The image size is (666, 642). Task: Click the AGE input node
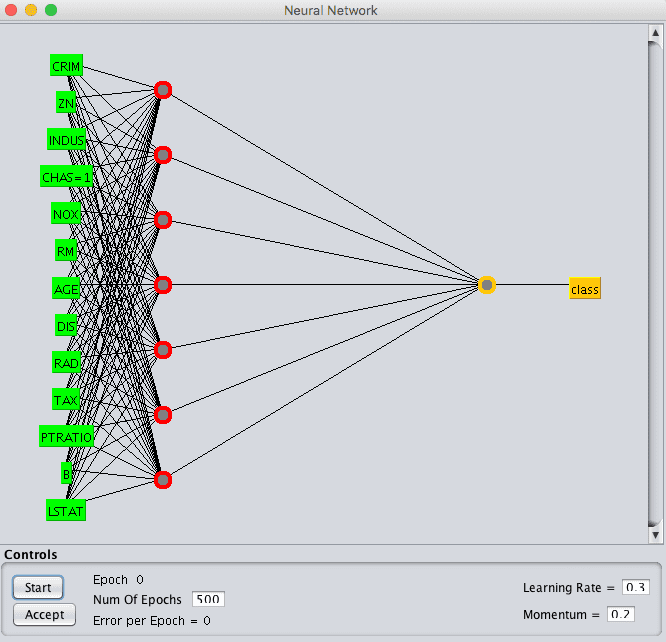point(66,288)
